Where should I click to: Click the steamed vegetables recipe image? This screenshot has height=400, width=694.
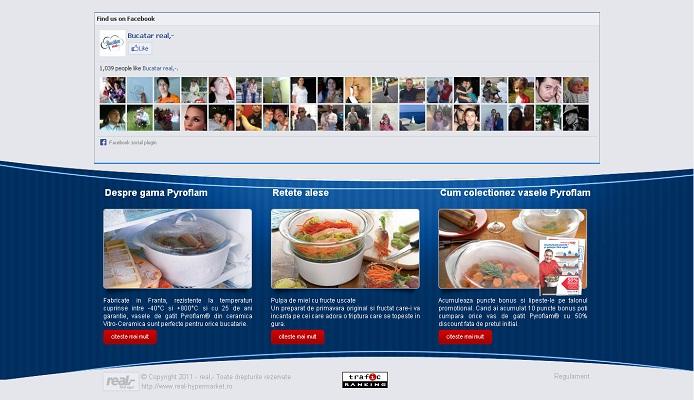pos(345,249)
